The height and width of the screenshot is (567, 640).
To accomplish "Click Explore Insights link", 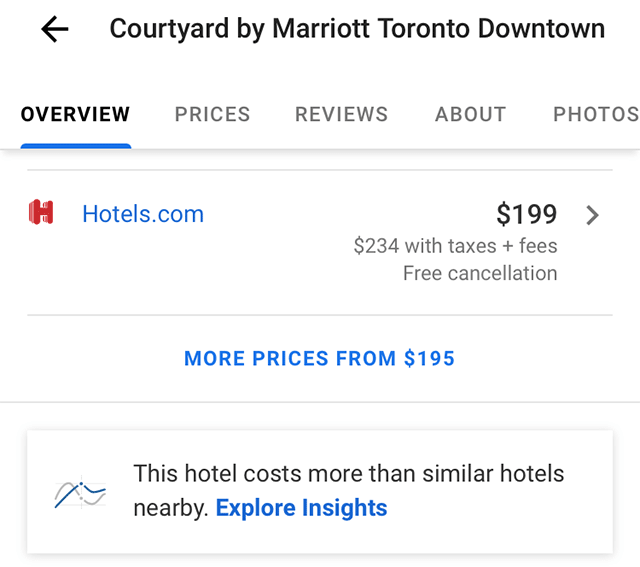I will click(x=301, y=508).
